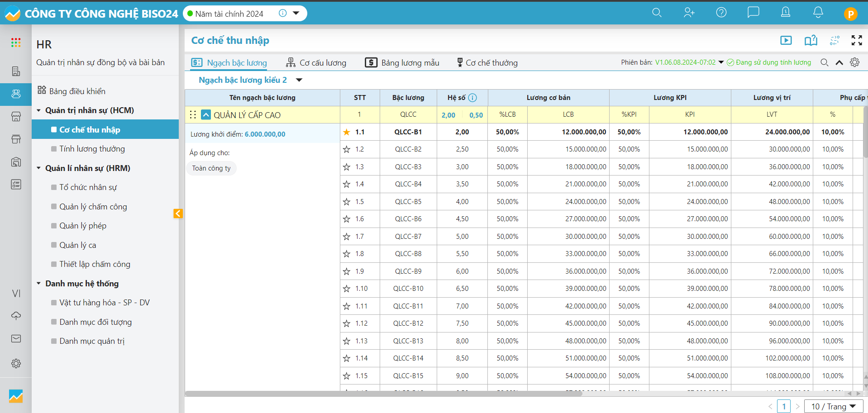Click the notification bell icon

(x=818, y=13)
